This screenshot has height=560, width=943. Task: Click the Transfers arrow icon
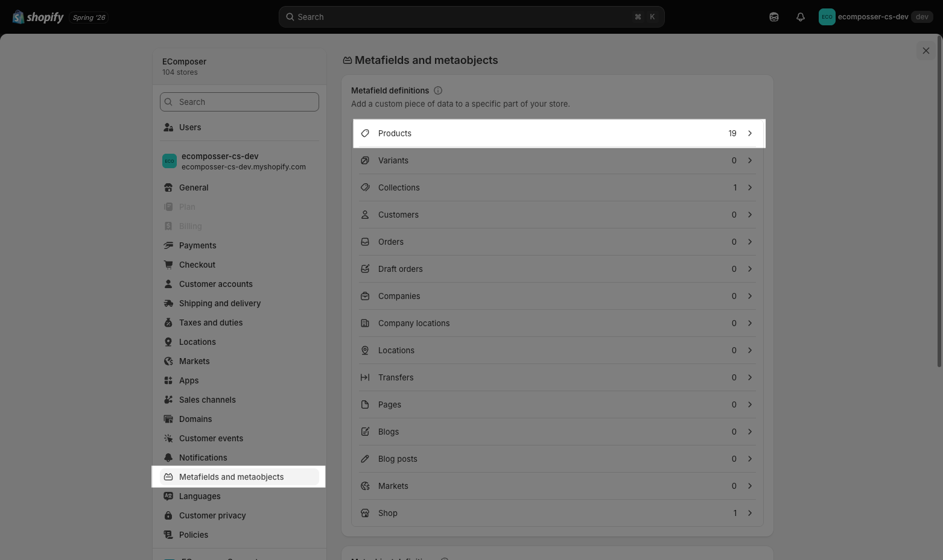click(x=365, y=377)
